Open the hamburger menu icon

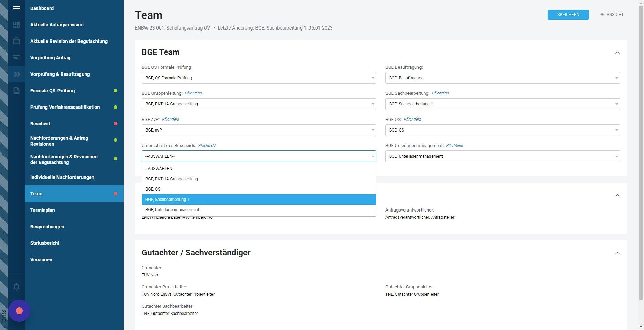(x=17, y=8)
